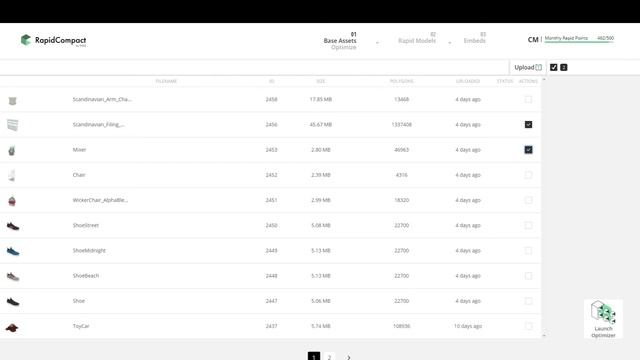The width and height of the screenshot is (640, 360).
Task: Open the black Shoe thumbnail
Action: click(13, 302)
